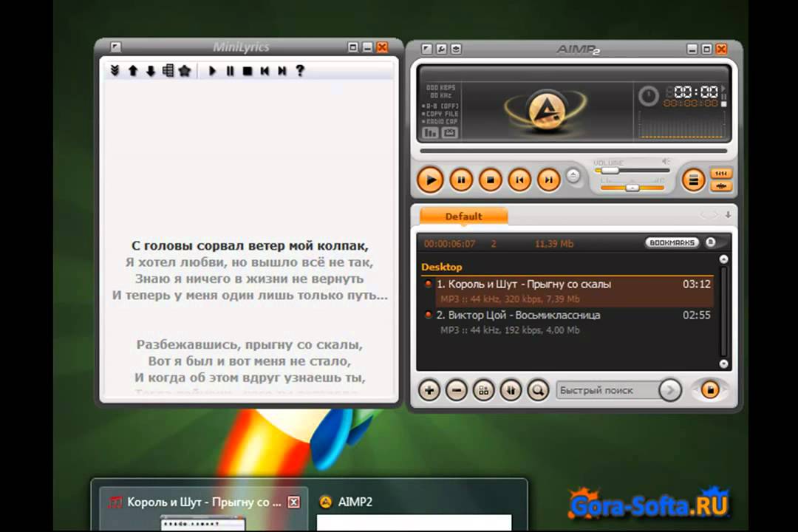Click the playlist sort button

(511, 390)
